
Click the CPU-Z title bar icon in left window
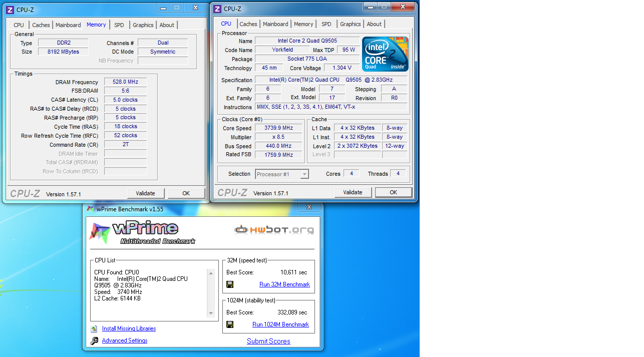pyautogui.click(x=10, y=10)
